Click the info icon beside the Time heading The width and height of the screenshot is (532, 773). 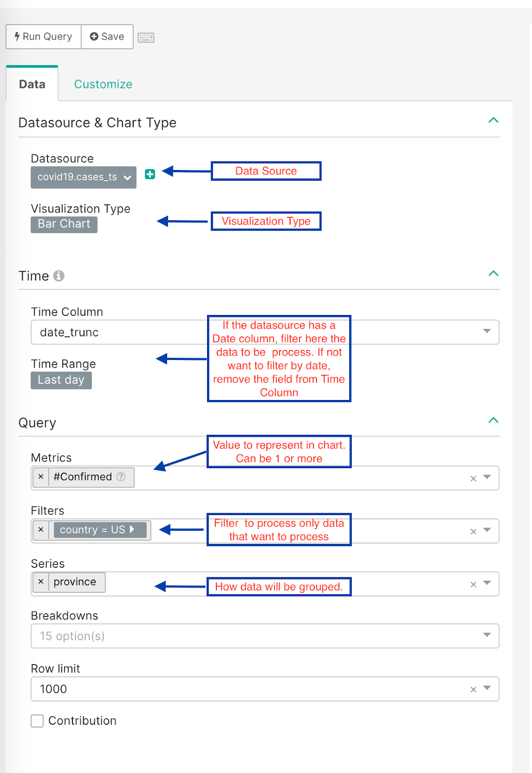point(59,276)
